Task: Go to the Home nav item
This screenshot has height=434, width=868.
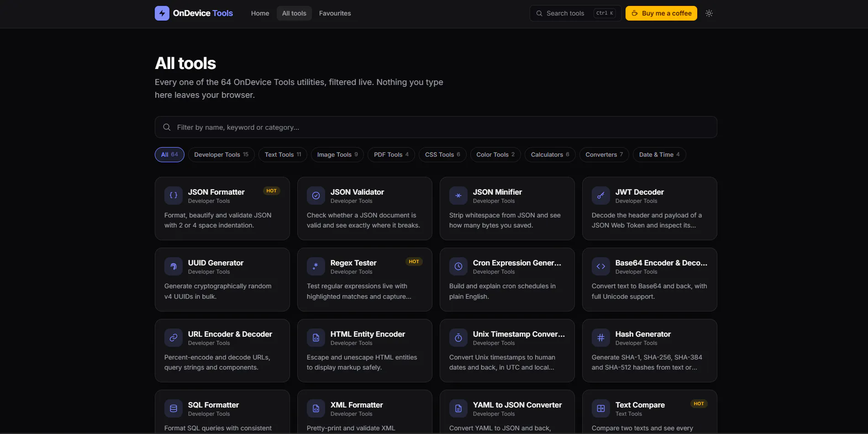Action: point(260,13)
